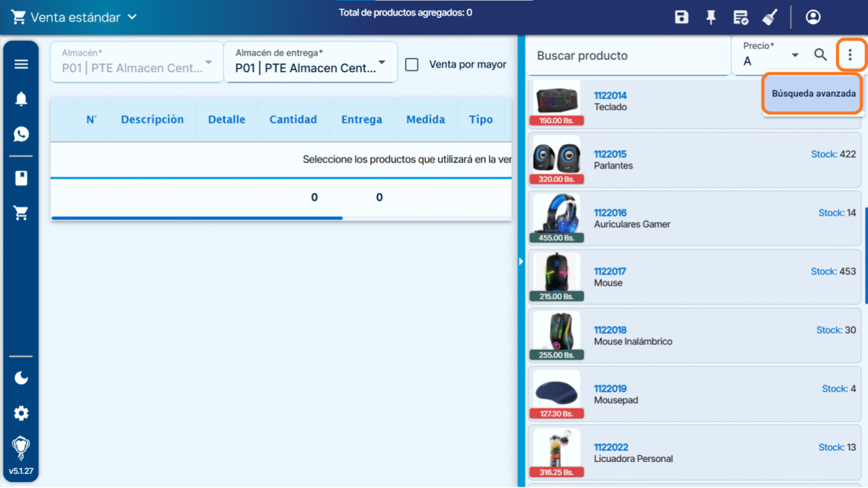Toggle dark mode moon icon
This screenshot has height=488, width=868.
pyautogui.click(x=21, y=378)
